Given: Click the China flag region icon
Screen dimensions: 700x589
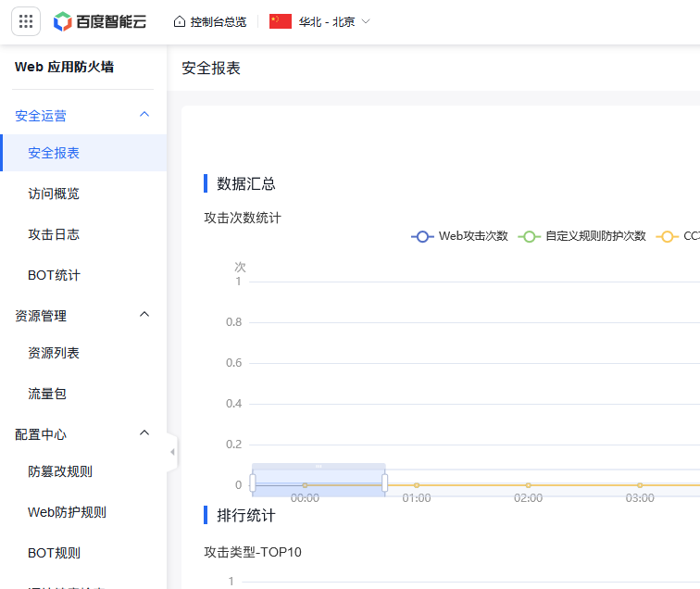Looking at the screenshot, I should pyautogui.click(x=281, y=21).
